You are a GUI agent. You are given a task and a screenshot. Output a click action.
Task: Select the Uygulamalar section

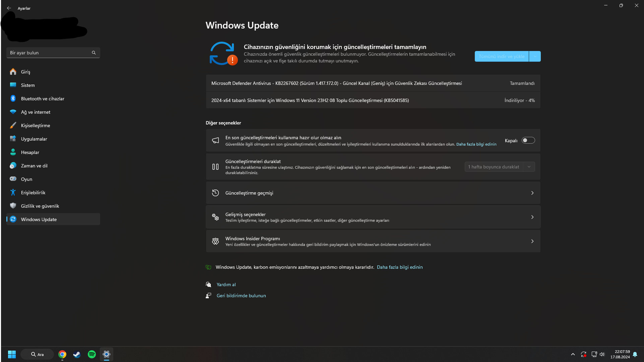tap(53, 139)
